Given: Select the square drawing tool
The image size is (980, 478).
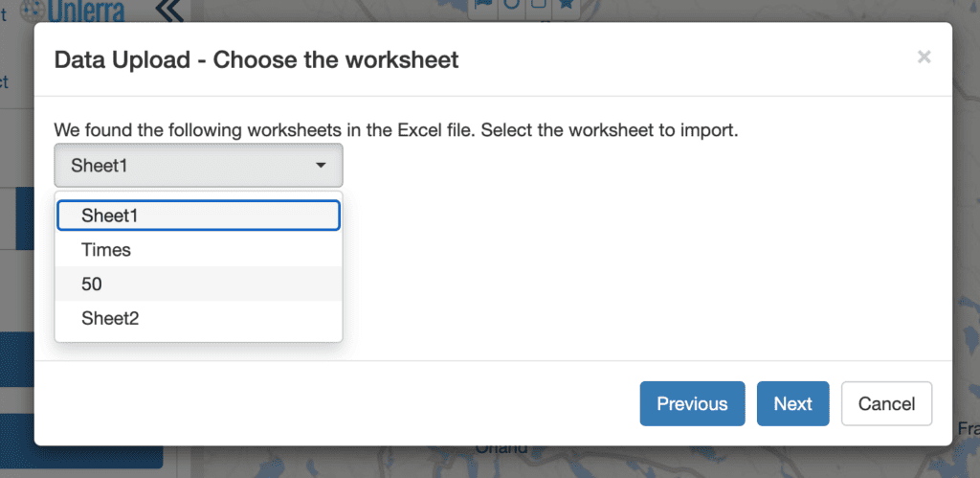Looking at the screenshot, I should coord(539,6).
